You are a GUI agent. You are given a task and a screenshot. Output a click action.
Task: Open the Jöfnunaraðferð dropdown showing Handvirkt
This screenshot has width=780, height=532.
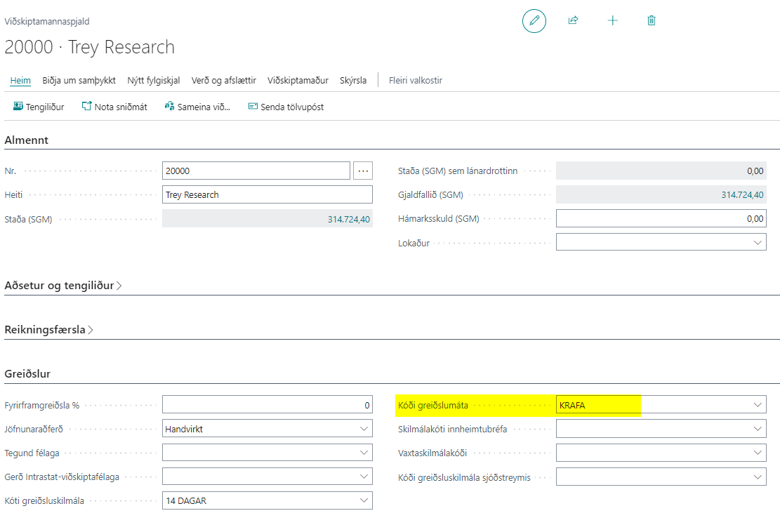[364, 428]
